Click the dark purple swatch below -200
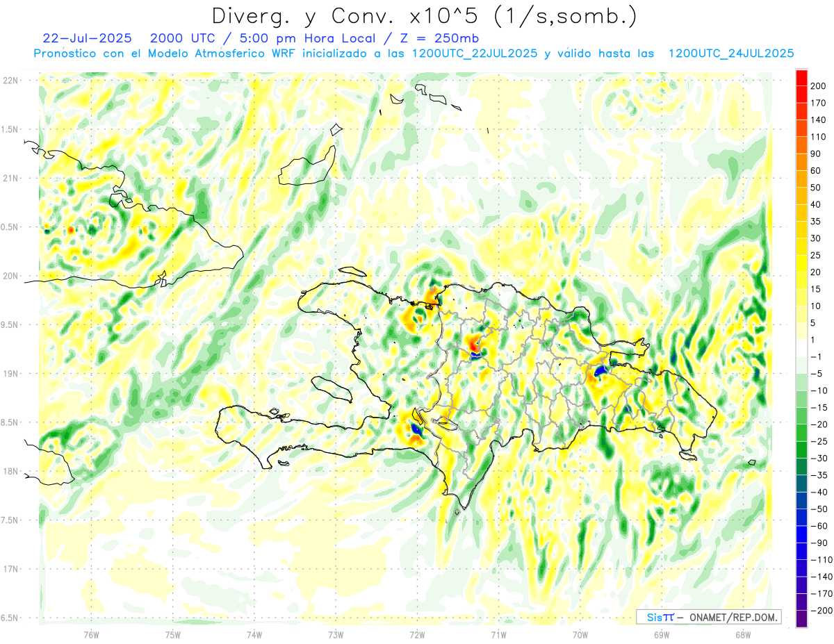The width and height of the screenshot is (834, 644). click(801, 619)
